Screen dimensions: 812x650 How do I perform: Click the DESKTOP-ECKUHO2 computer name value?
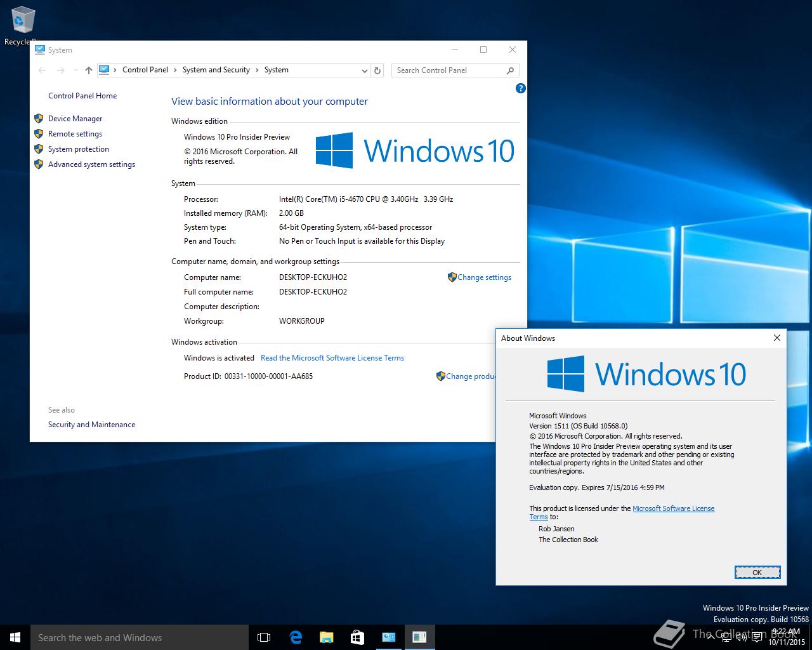tap(313, 277)
